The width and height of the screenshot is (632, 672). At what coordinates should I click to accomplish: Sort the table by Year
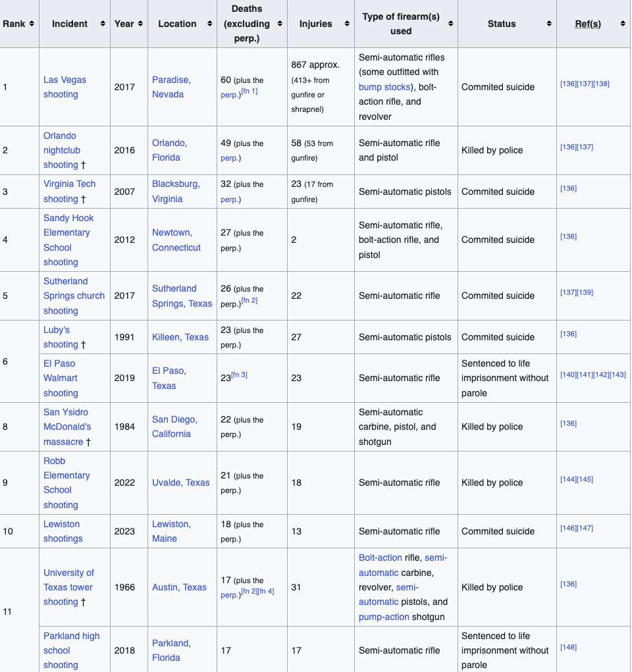tap(140, 24)
